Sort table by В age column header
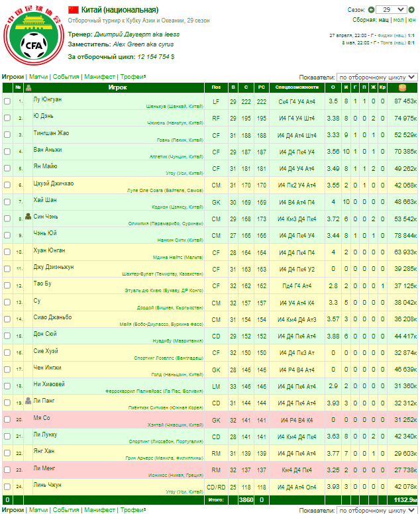 233,87
